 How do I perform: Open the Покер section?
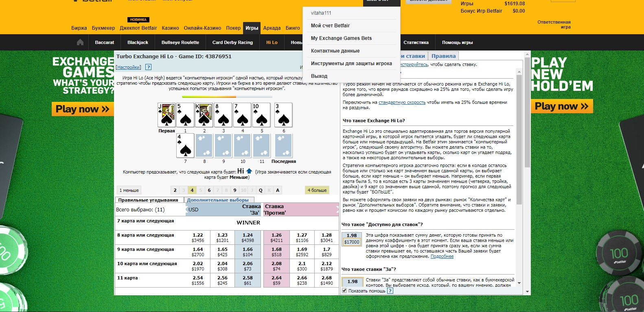click(x=233, y=28)
